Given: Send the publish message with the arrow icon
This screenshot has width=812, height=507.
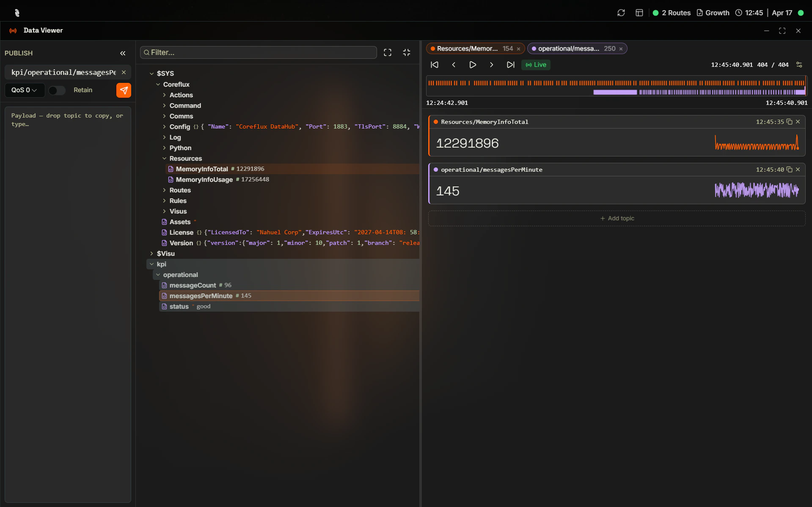Looking at the screenshot, I should tap(123, 90).
